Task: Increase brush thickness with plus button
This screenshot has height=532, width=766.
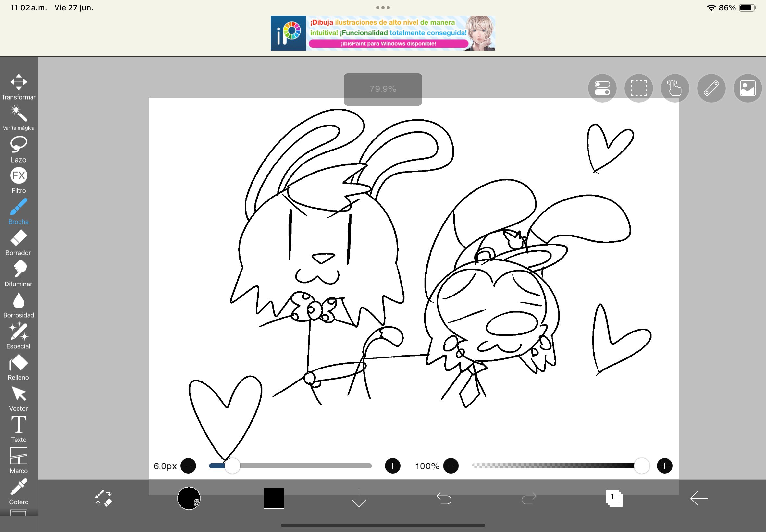Action: (x=392, y=466)
